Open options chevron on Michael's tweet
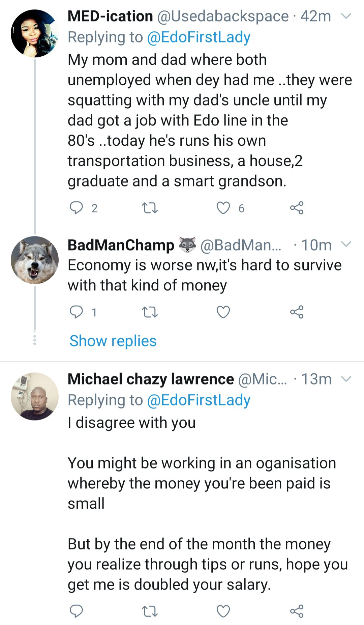Screen dimensions: 364x625 346,379
